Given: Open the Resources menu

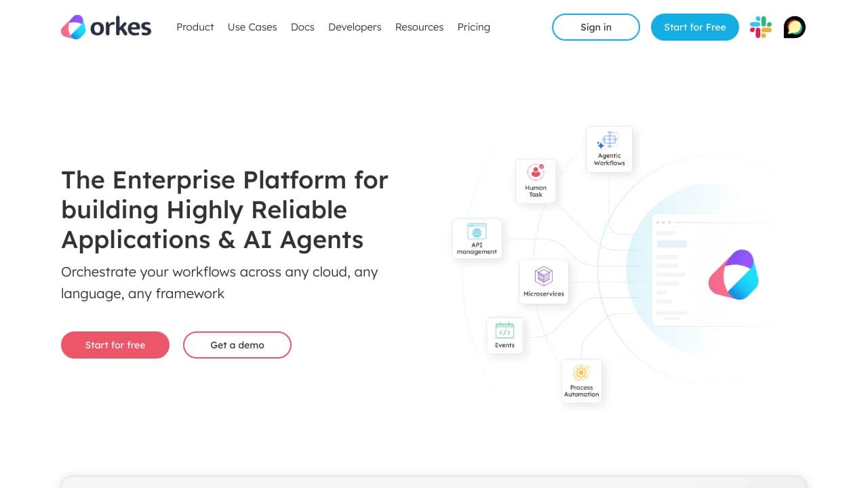Looking at the screenshot, I should [x=419, y=27].
